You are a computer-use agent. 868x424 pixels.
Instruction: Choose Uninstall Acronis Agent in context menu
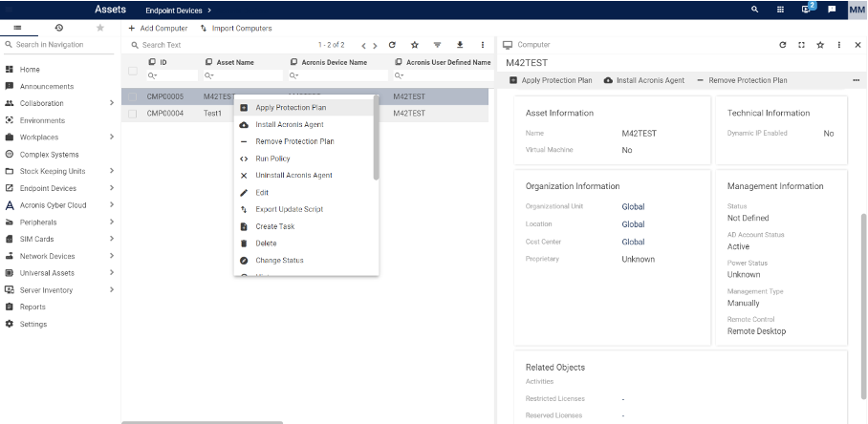point(303,176)
